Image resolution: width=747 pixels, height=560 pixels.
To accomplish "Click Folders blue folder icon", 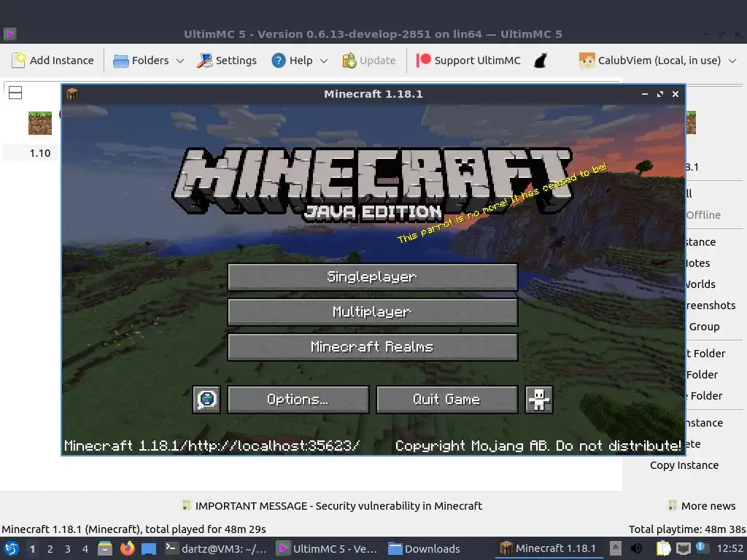I will [120, 61].
